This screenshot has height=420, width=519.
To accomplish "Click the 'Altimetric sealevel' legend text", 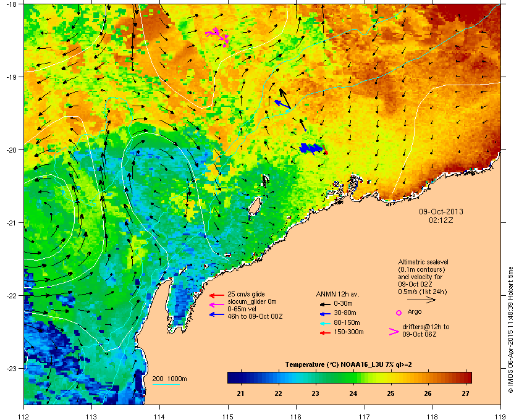I will [x=423, y=262].
